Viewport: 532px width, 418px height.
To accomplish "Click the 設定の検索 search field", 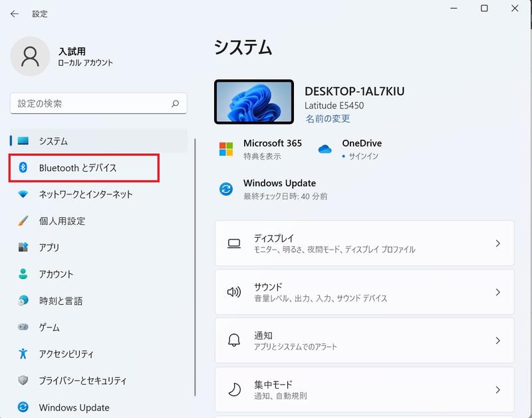I will coord(98,104).
